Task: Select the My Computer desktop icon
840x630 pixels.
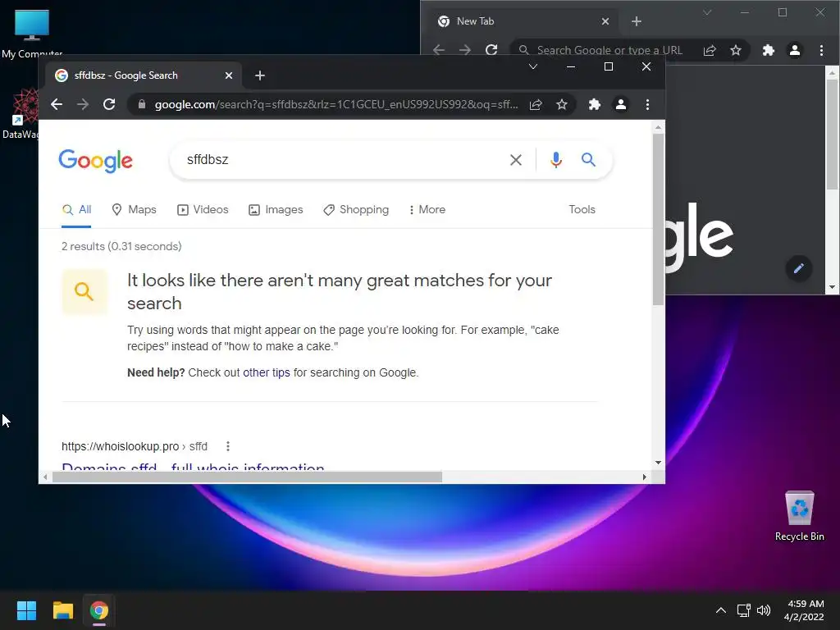Action: (32, 33)
